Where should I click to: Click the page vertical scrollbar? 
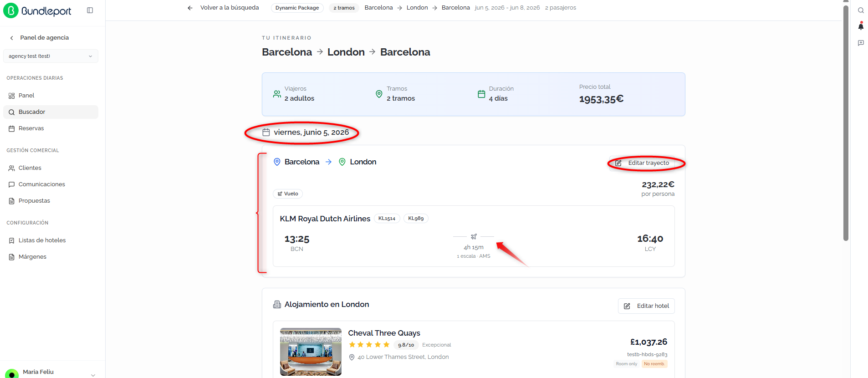[846, 123]
